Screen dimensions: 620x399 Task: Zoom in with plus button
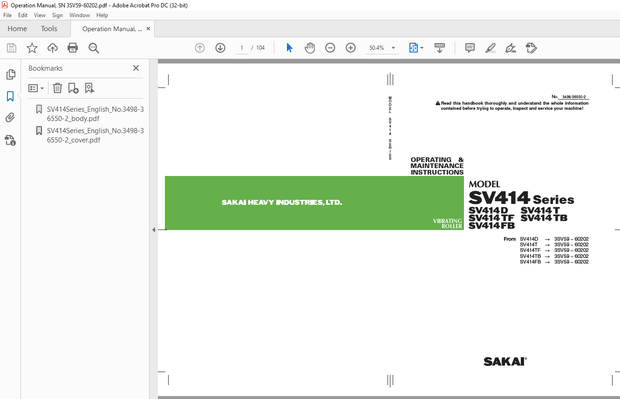[351, 48]
